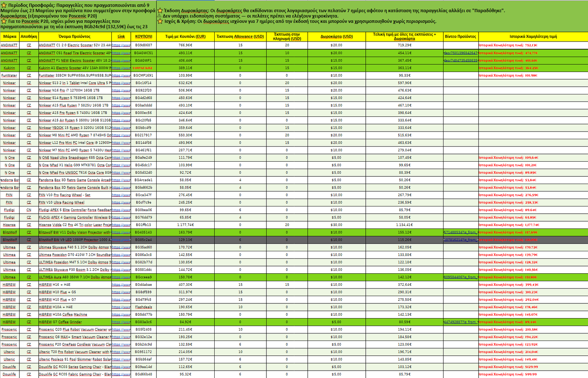This screenshot has width=588, height=378.
Task: Click the 'Link' column header
Action: pos(121,37)
